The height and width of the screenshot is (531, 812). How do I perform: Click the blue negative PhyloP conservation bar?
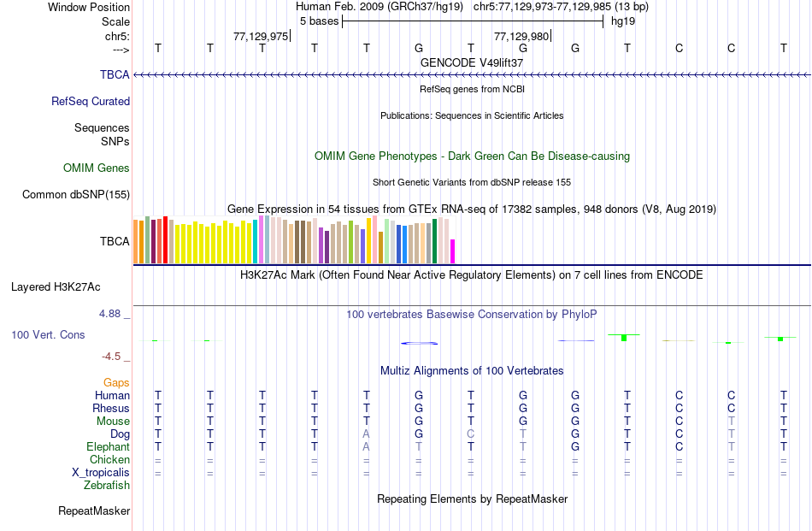coord(419,343)
